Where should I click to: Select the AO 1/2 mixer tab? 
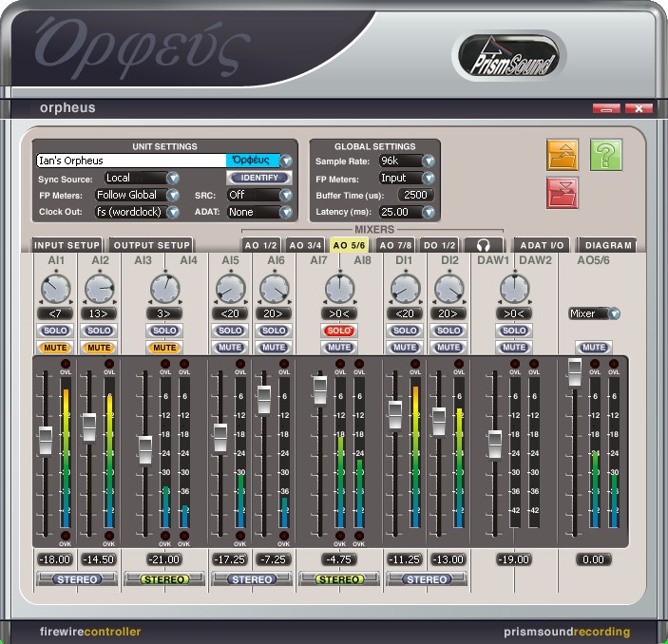(261, 245)
